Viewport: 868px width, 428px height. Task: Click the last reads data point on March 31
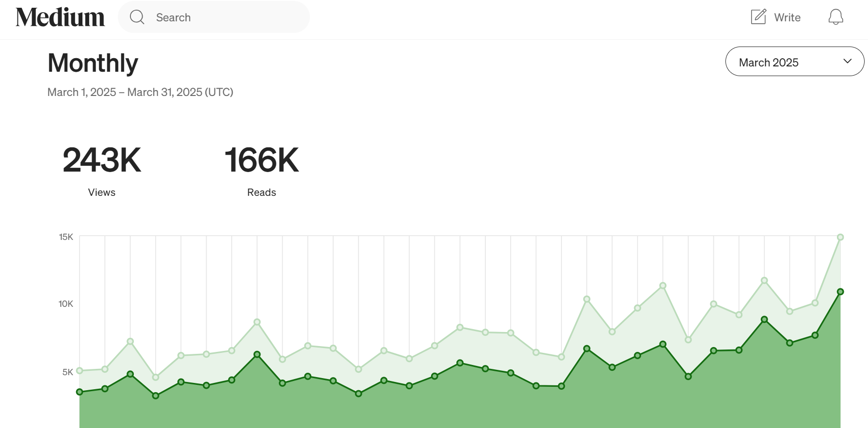coord(840,292)
